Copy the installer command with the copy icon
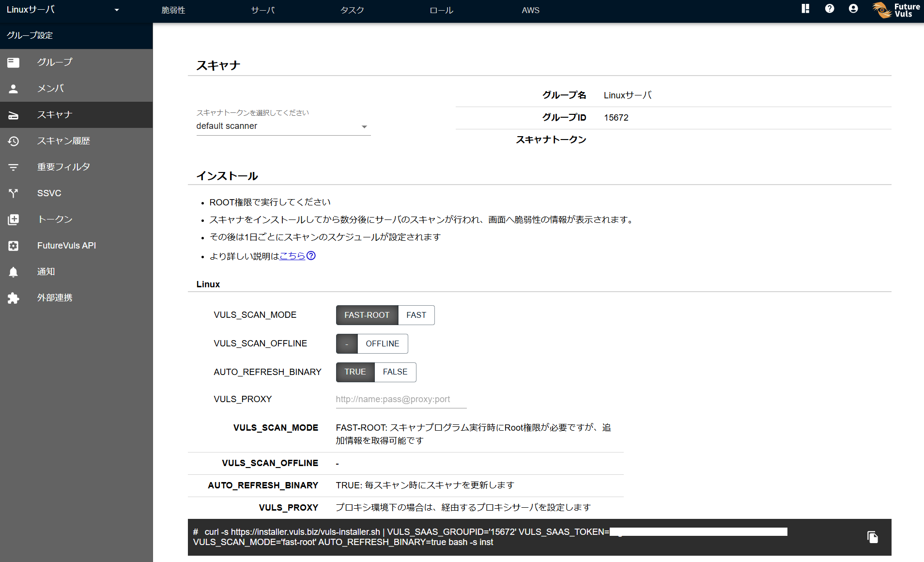 tap(873, 537)
